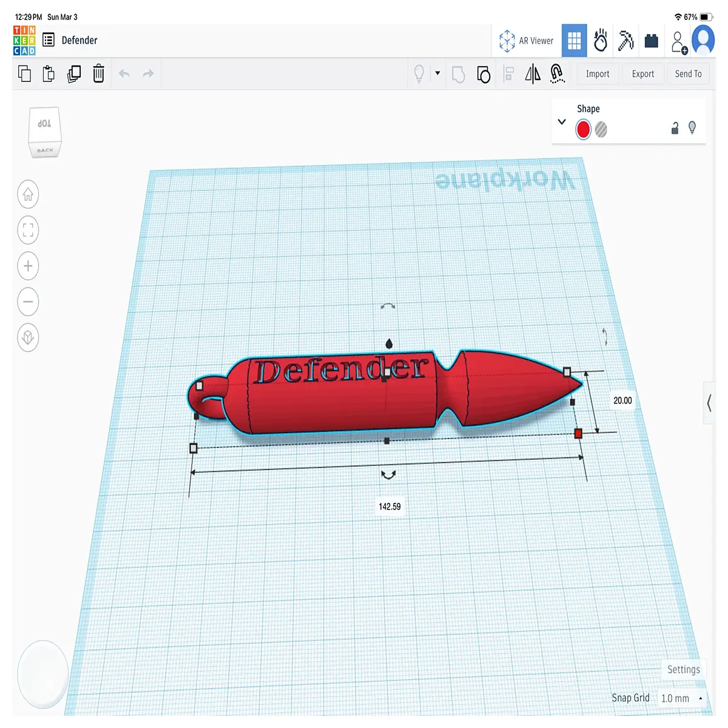Choose the red Solid color swatch

583,129
